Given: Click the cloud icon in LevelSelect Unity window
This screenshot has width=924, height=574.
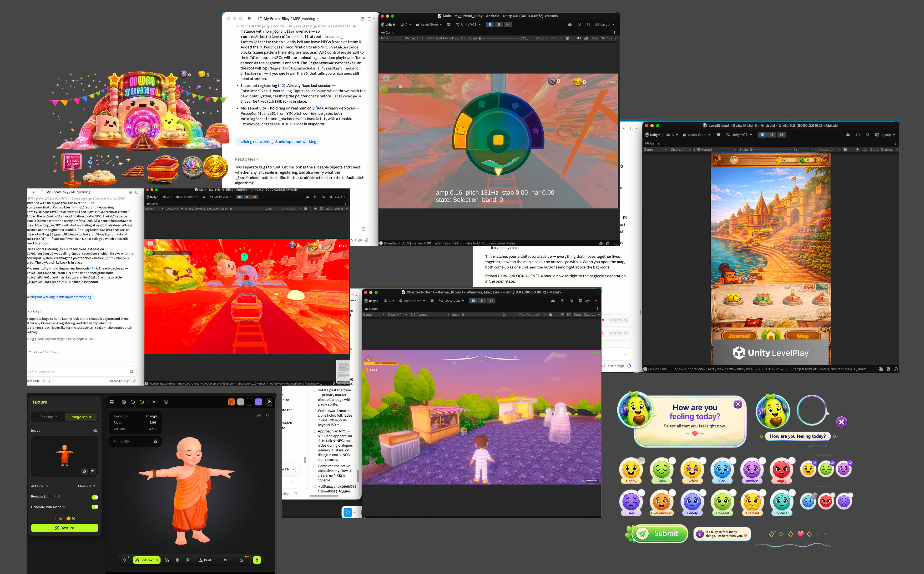Looking at the screenshot, I should (x=848, y=135).
